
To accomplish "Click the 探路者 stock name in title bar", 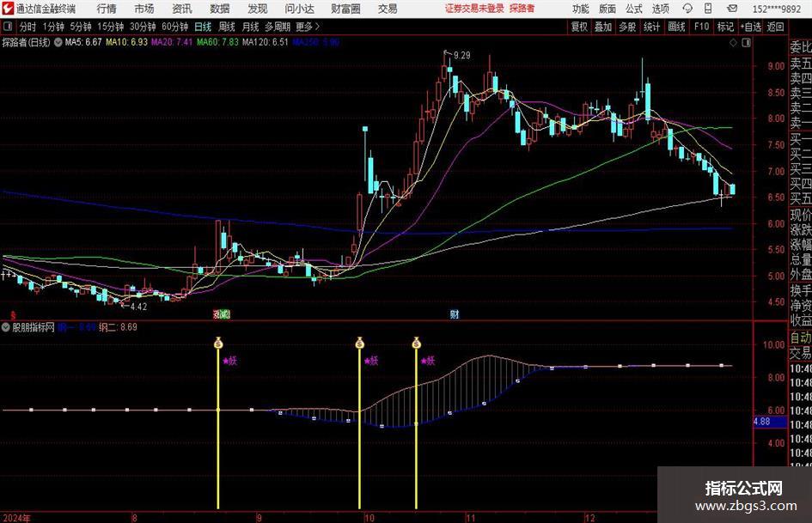I will click(522, 9).
